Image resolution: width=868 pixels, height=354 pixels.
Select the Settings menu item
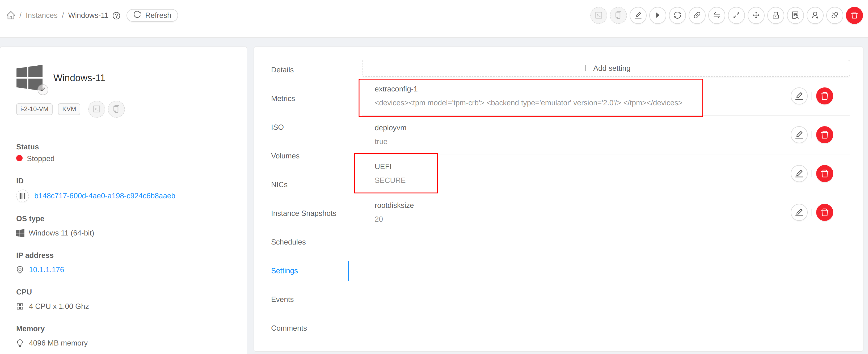tap(284, 271)
